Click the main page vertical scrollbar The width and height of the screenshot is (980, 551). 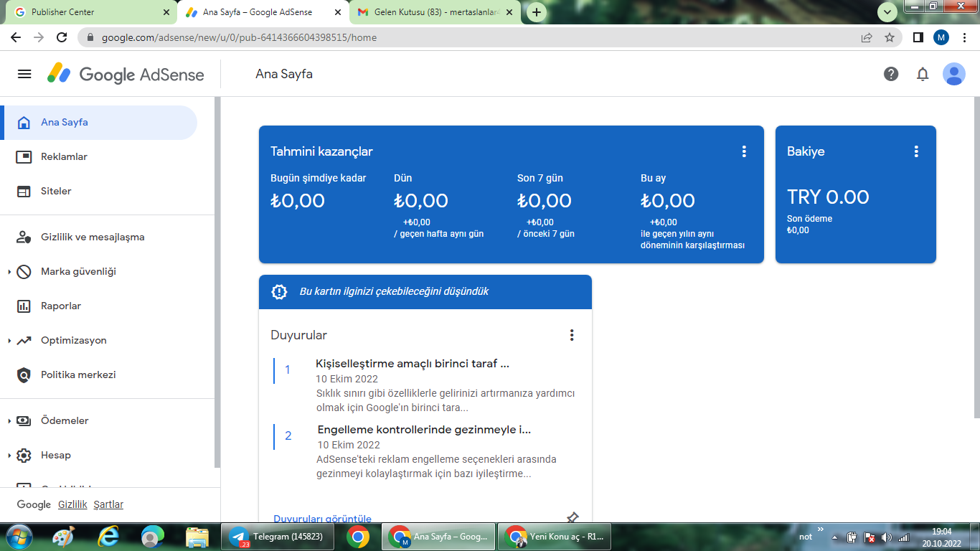point(976,258)
